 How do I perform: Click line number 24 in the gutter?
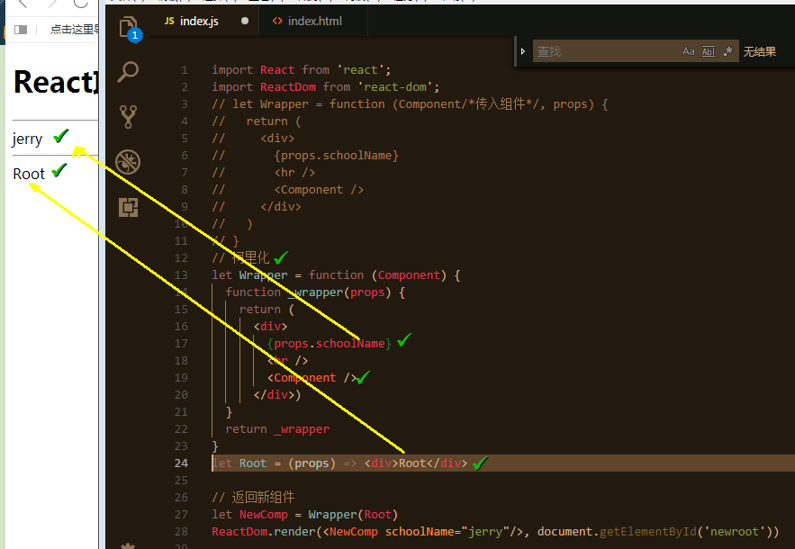tap(181, 463)
